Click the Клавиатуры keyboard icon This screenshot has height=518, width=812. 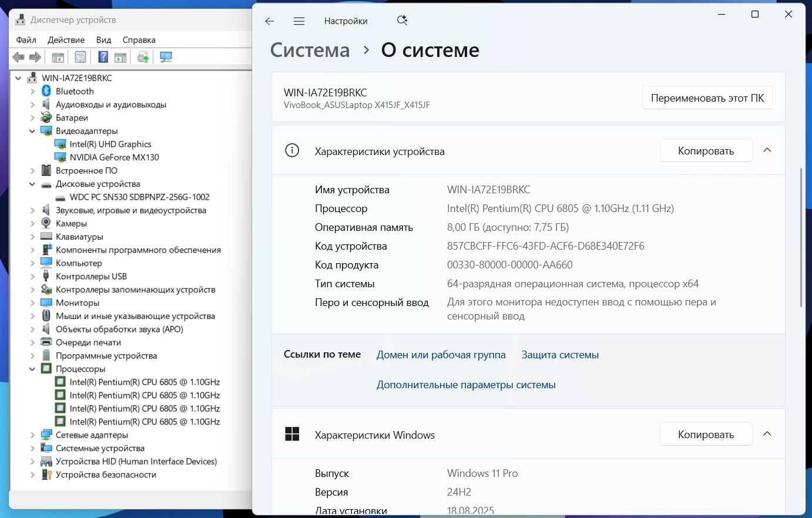click(46, 237)
